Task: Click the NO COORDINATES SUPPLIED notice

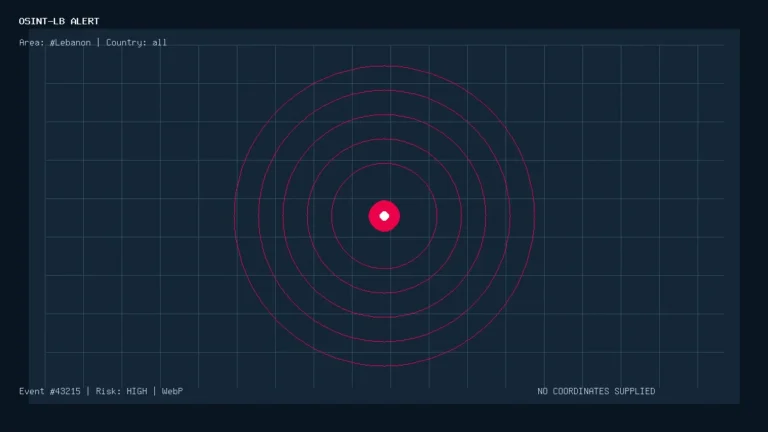Action: [x=596, y=391]
